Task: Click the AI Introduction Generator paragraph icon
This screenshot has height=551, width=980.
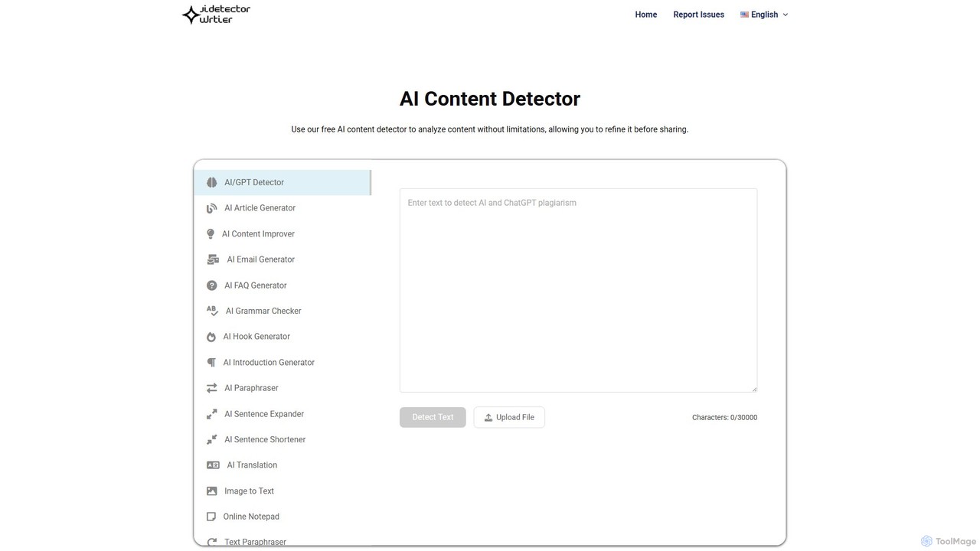Action: tap(211, 363)
